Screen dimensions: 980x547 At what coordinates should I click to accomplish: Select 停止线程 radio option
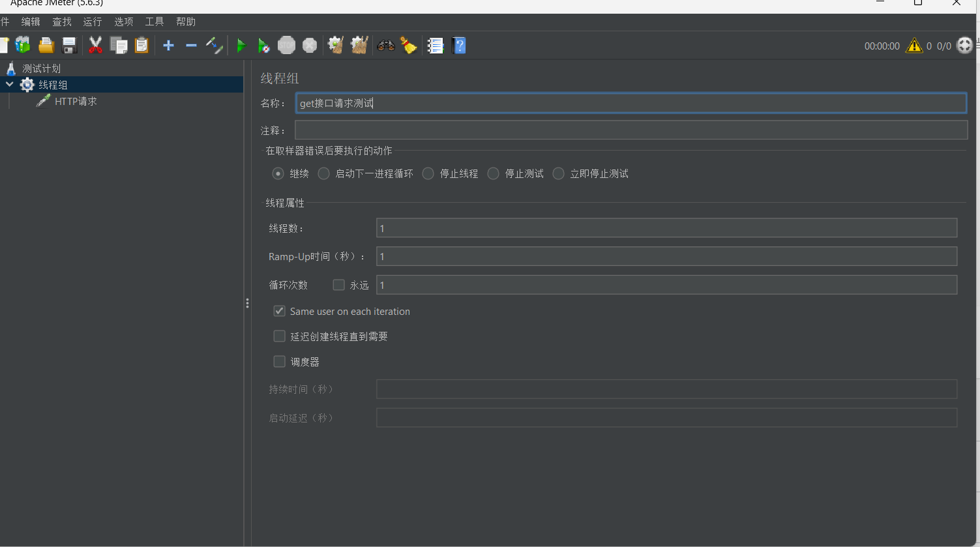pos(428,173)
